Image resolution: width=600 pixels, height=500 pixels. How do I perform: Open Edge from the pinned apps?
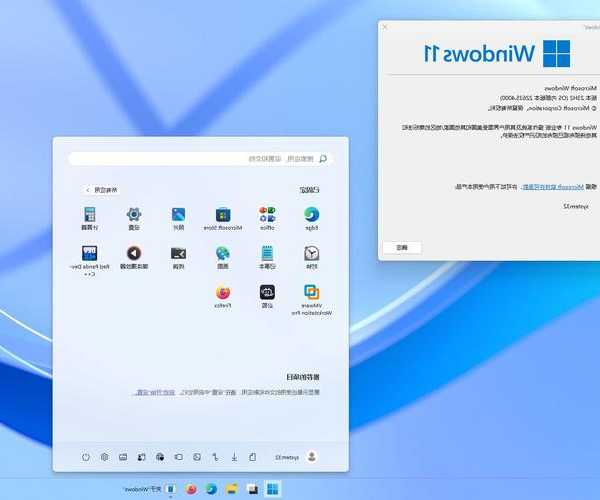[x=311, y=218]
